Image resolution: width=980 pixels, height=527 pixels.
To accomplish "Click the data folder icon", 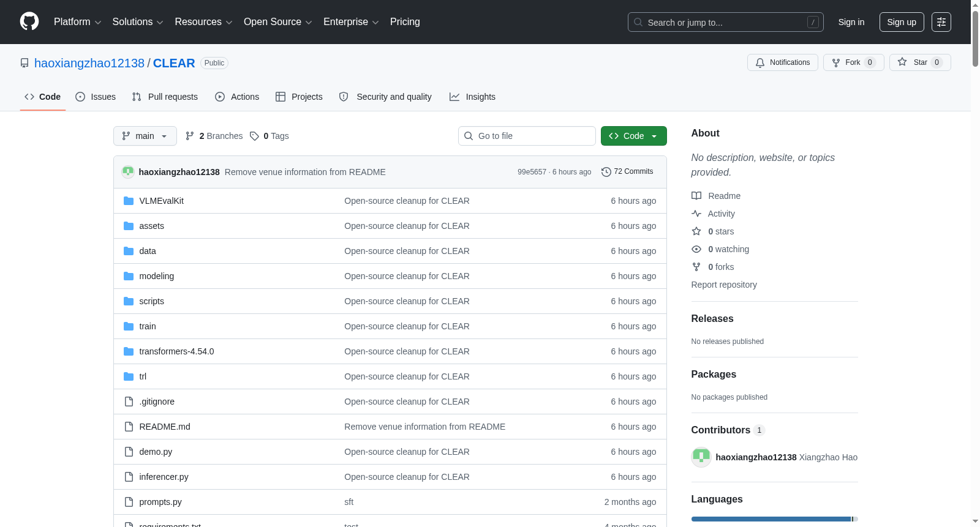I will point(129,251).
